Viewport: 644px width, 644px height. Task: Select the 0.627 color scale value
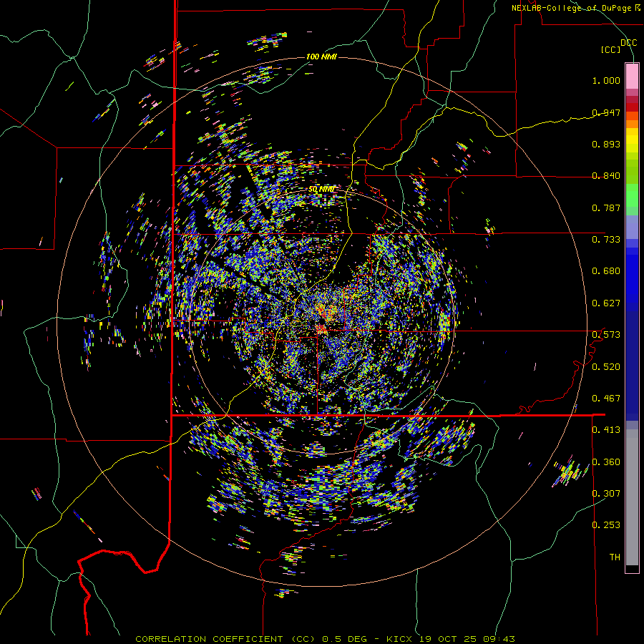[x=606, y=303]
